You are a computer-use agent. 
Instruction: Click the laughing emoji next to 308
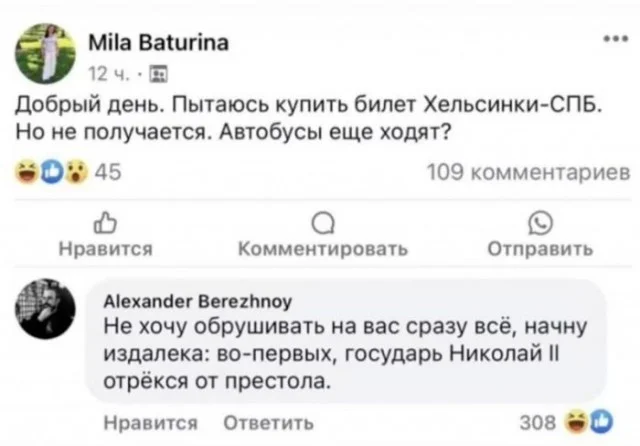(x=577, y=421)
